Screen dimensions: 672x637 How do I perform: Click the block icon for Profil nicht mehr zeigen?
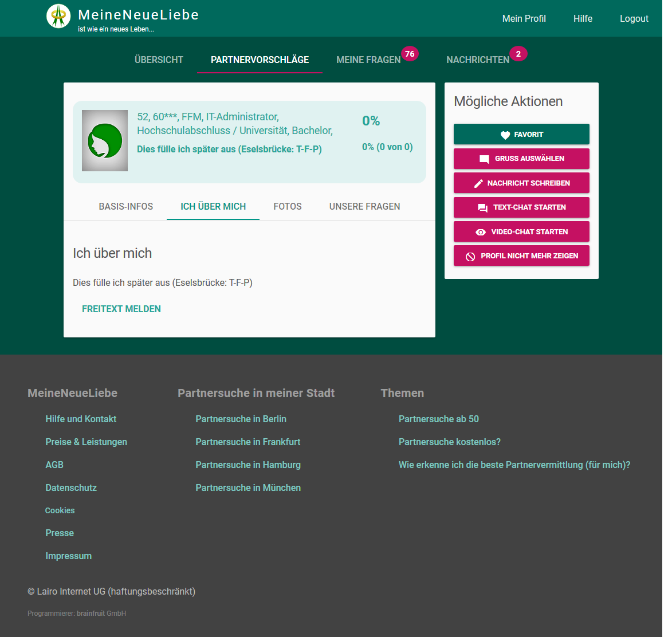[x=470, y=256]
